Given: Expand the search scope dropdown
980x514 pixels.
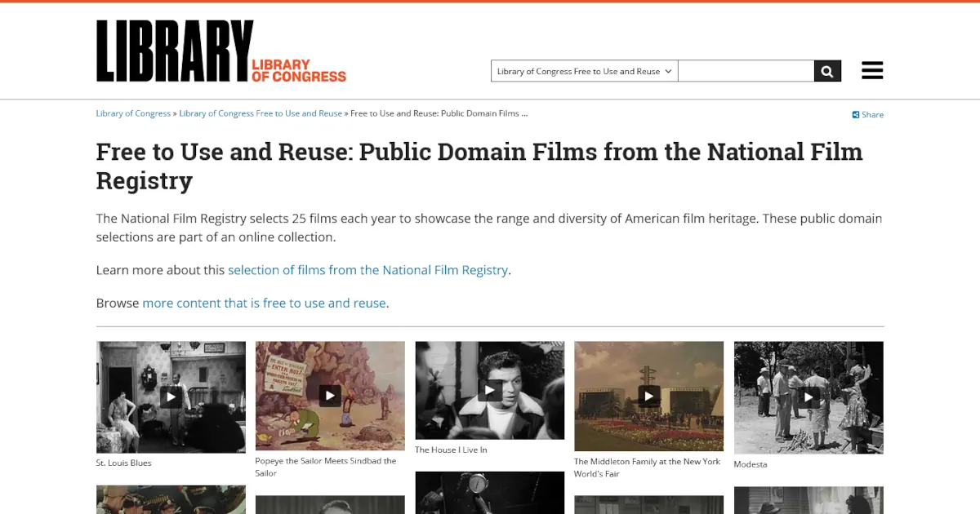Looking at the screenshot, I should tap(584, 71).
